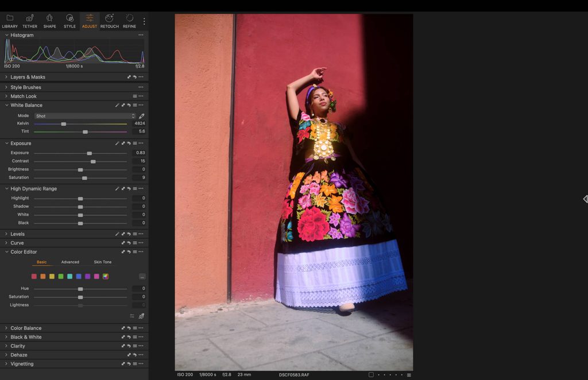Click the histogram graph

[74, 51]
